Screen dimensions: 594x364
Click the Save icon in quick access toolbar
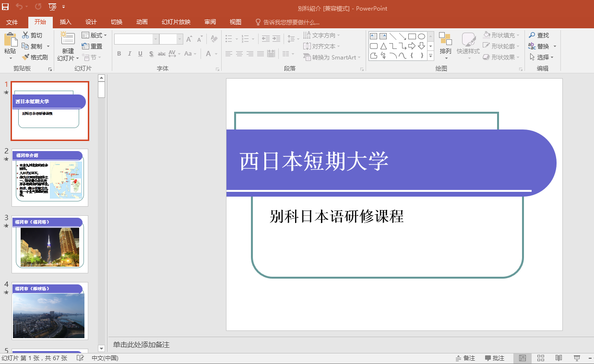tap(5, 7)
